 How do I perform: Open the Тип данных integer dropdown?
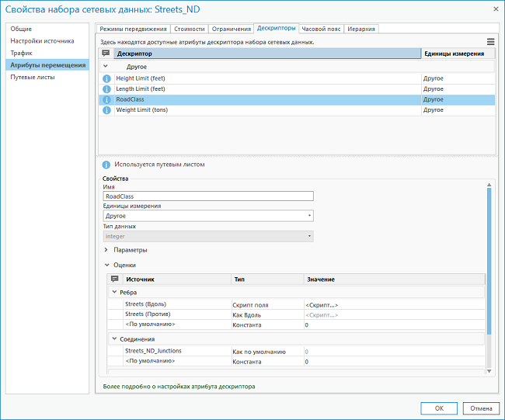click(208, 236)
